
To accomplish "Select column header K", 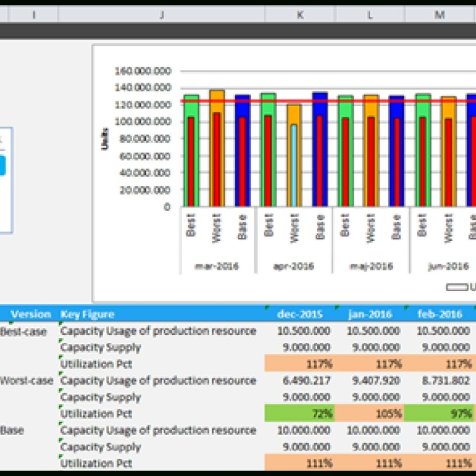I will click(x=300, y=14).
